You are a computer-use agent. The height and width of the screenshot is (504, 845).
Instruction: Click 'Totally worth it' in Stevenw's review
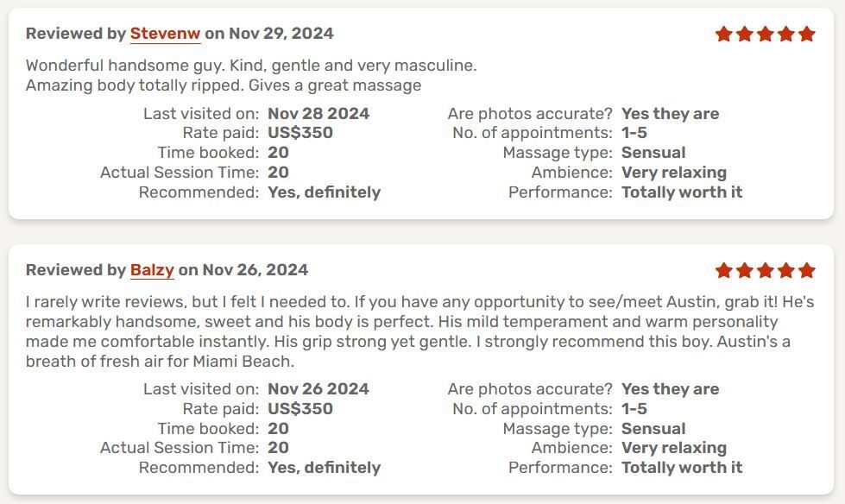click(682, 192)
